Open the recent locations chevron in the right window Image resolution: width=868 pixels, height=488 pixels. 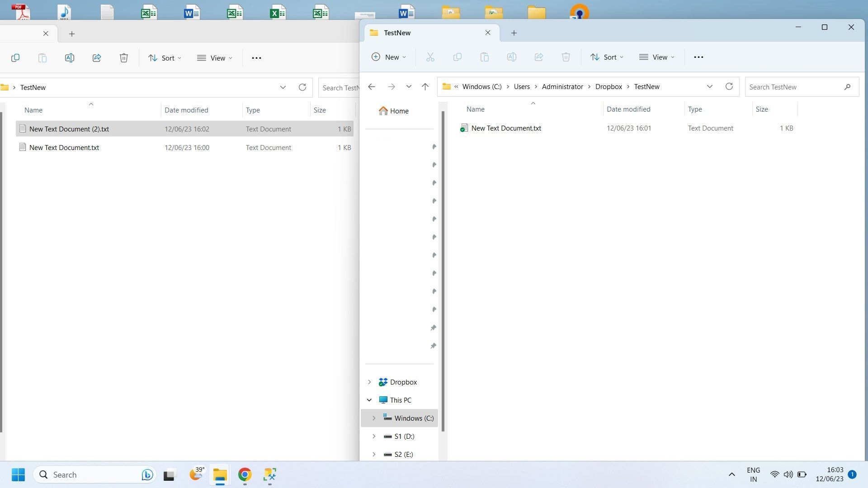409,87
